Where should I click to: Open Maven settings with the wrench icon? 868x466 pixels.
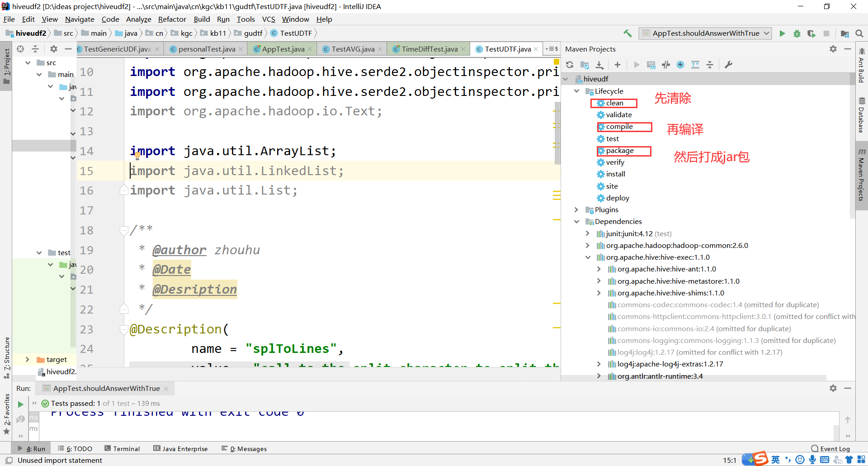point(728,65)
